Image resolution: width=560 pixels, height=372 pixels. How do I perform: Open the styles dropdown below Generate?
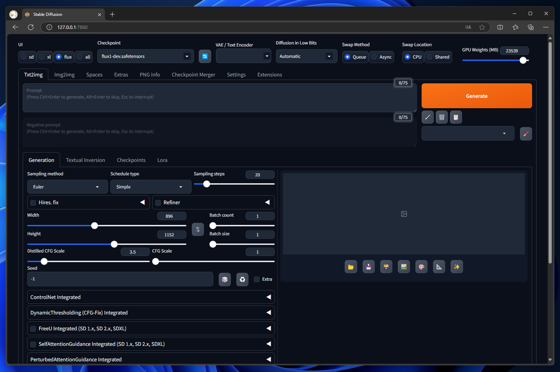pyautogui.click(x=468, y=134)
